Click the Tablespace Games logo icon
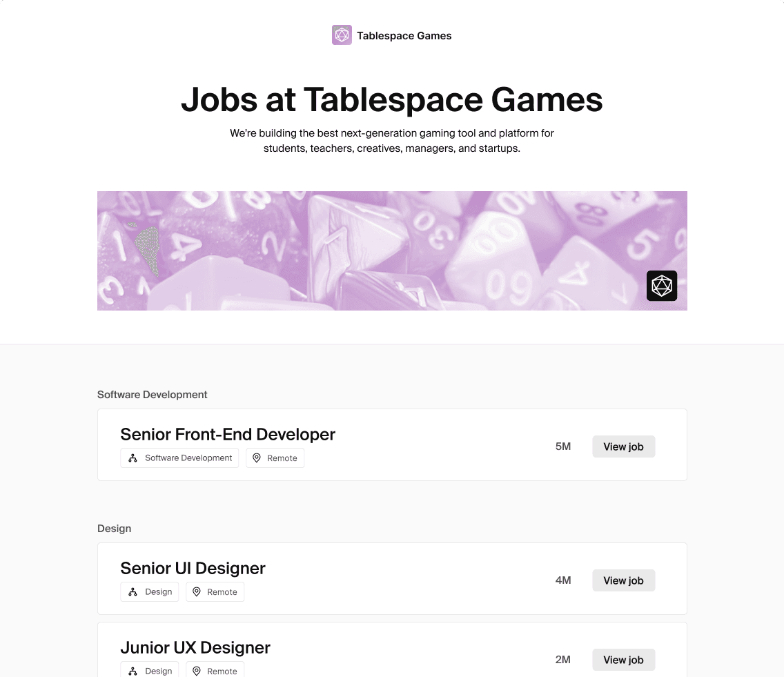Viewport: 784px width, 677px height. pos(342,35)
